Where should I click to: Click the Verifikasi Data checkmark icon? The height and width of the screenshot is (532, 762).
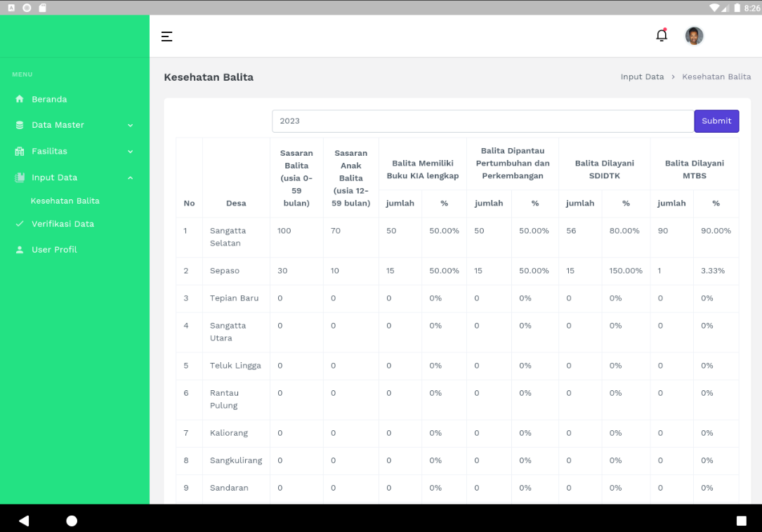(20, 224)
